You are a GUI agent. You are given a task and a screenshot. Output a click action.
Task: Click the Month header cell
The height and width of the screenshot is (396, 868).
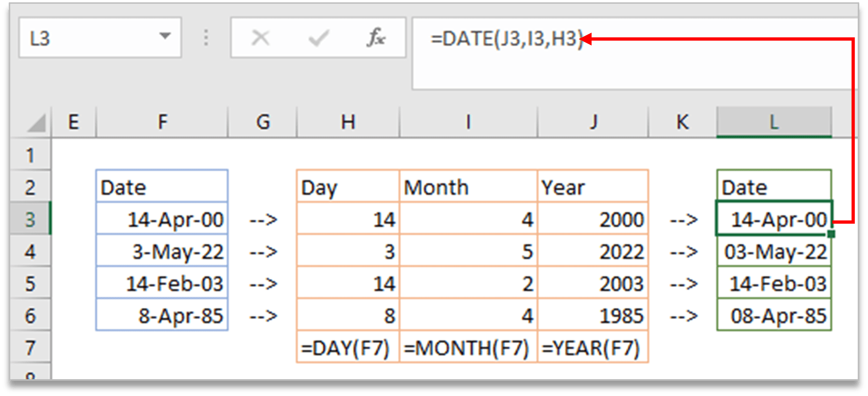[x=468, y=186]
